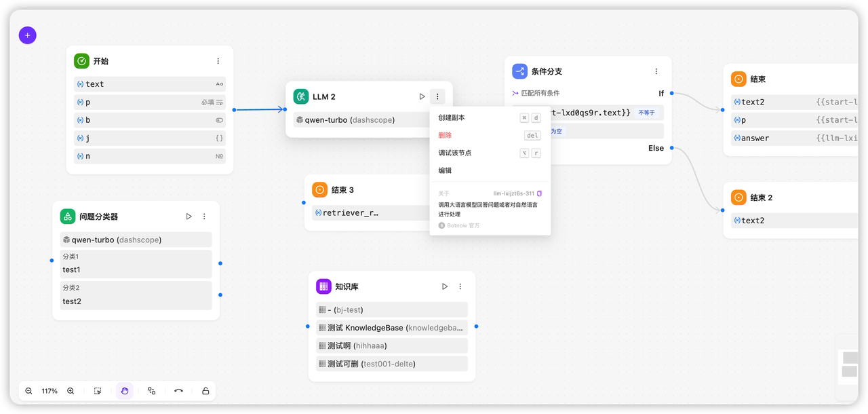
Task: Click the 知识库 purple node icon
Action: (323, 286)
